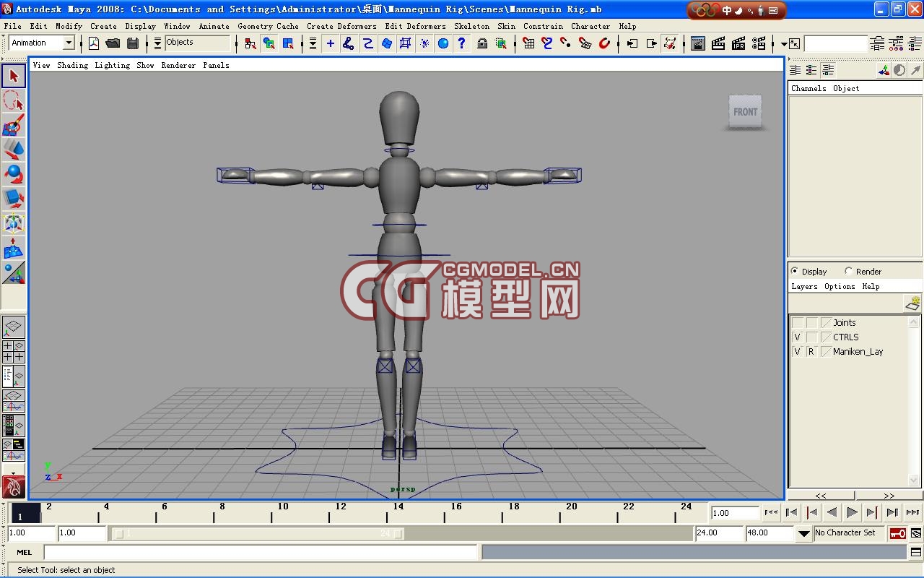
Task: Choose the Lasso Select tool
Action: [x=14, y=100]
